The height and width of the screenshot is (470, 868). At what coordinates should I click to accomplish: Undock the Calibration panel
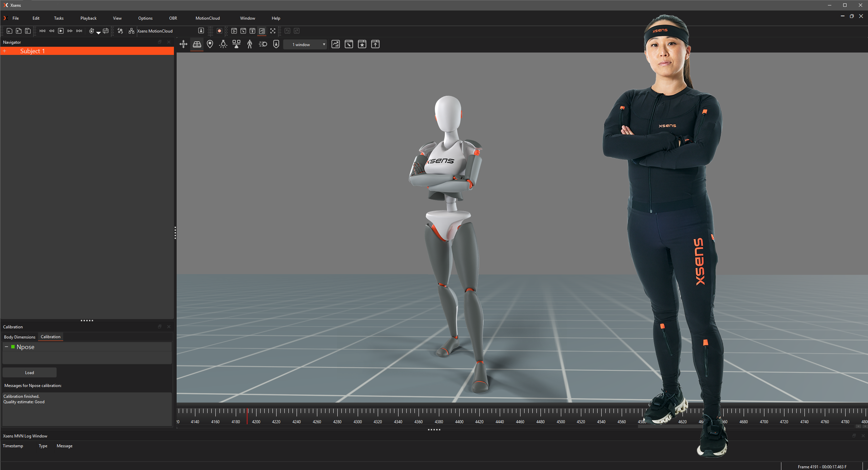[160, 327]
